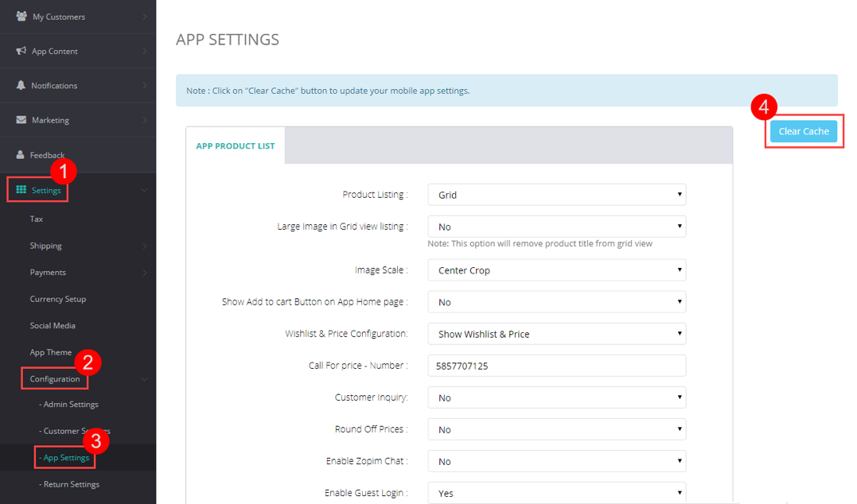857x504 pixels.
Task: Open Currency Setup in sidebar
Action: pos(58,299)
